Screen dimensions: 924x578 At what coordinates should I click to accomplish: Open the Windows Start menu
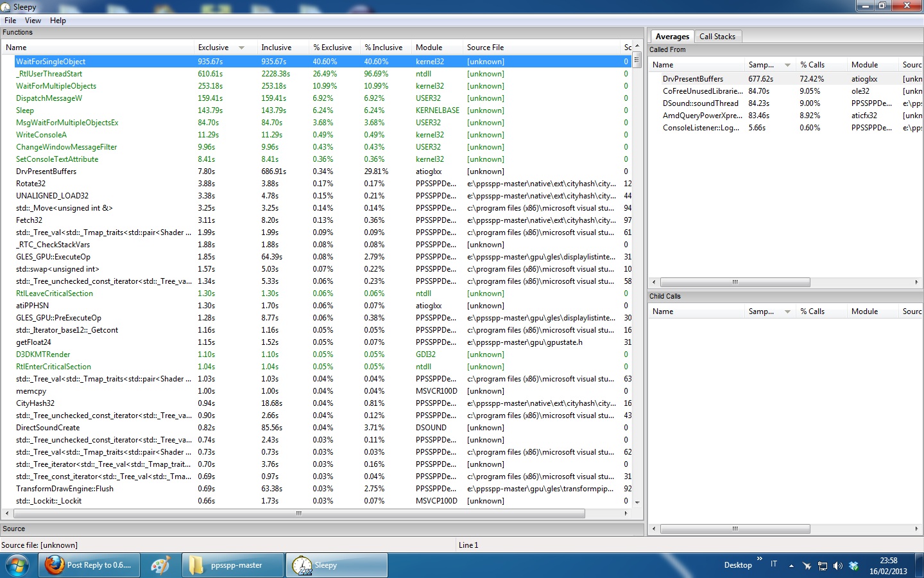pyautogui.click(x=17, y=565)
